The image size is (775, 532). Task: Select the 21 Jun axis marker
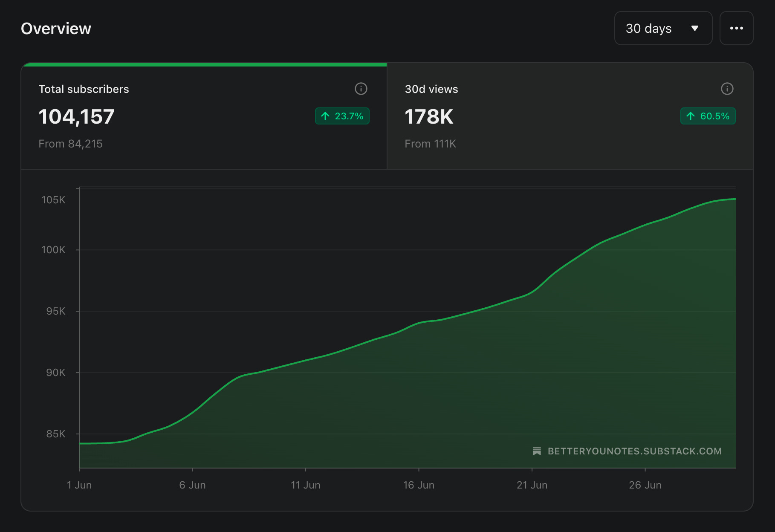(x=532, y=485)
